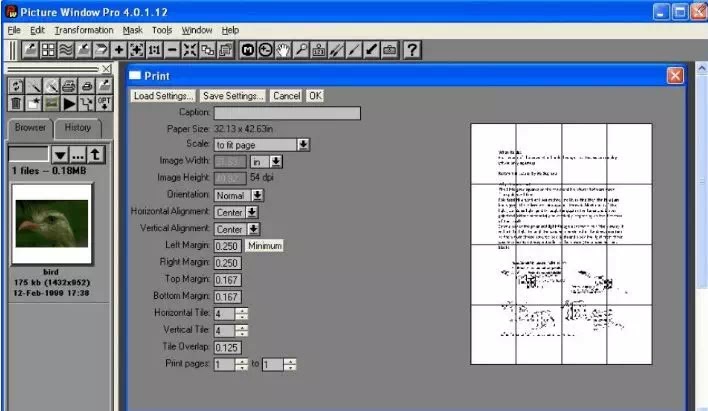Screen dimensions: 708x411
Task: Click the Print pages to spinner
Action: [290, 364]
